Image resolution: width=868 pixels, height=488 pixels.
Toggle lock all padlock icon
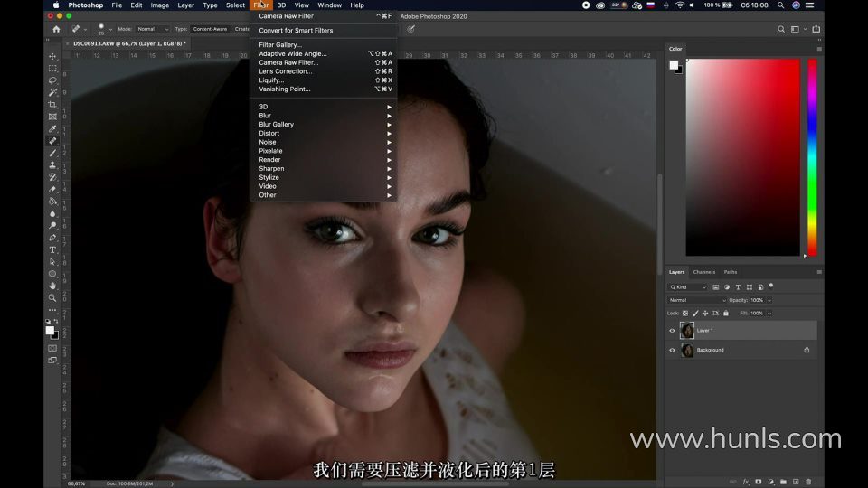pyautogui.click(x=726, y=314)
